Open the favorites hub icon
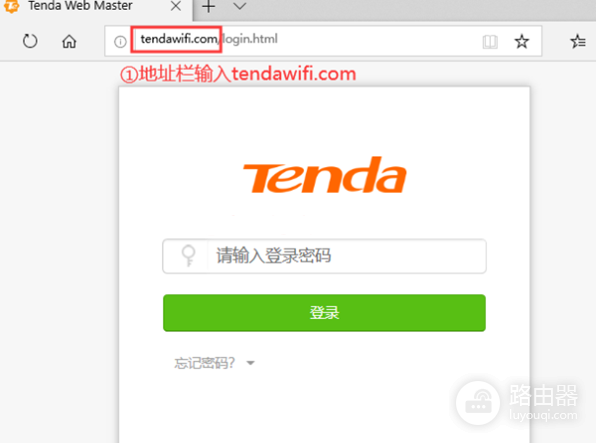 [x=578, y=41]
